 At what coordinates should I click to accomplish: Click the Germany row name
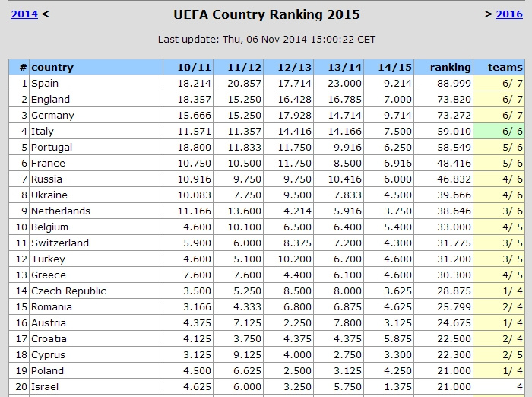coord(52,116)
